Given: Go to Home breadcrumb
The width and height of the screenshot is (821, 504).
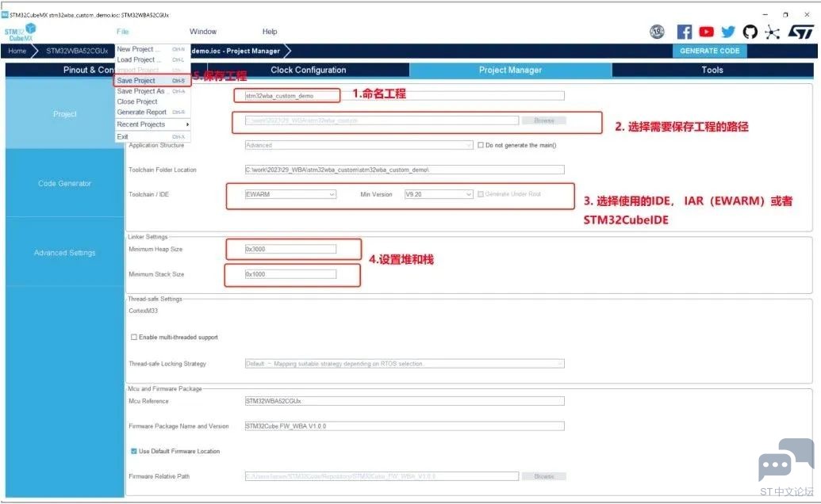Looking at the screenshot, I should (17, 51).
